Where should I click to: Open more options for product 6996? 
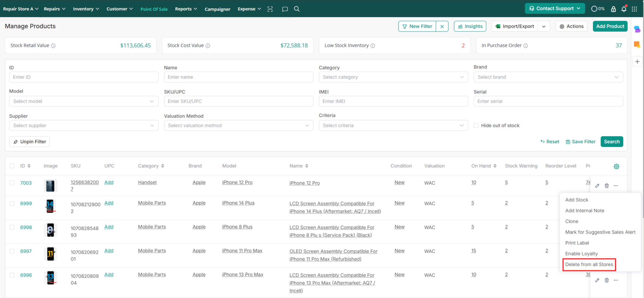coord(616,280)
